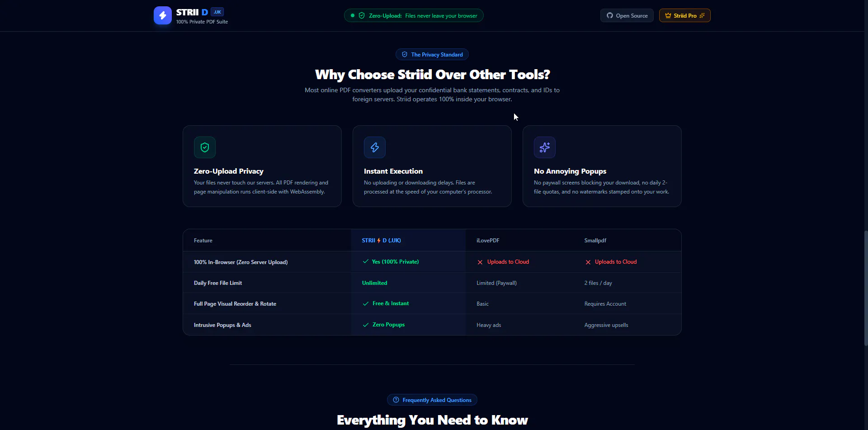Click the Aggressive upsells cell
The width and height of the screenshot is (868, 430).
[606, 325]
